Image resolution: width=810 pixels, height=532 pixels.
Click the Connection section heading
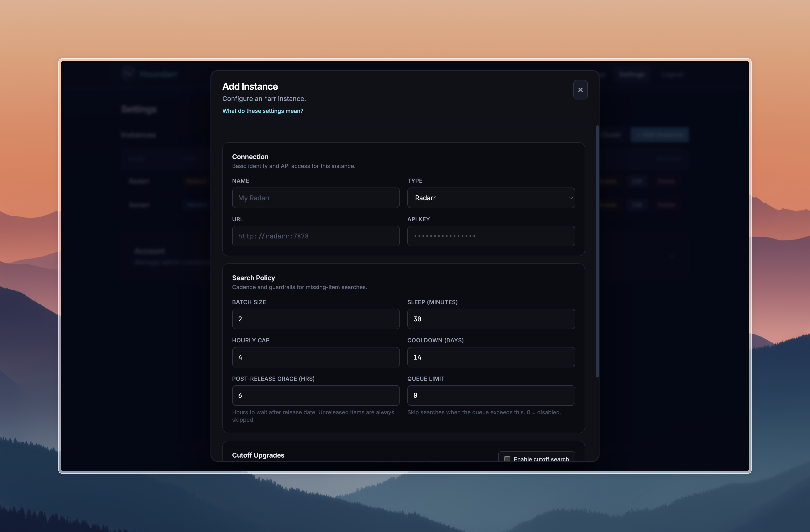[x=250, y=157]
